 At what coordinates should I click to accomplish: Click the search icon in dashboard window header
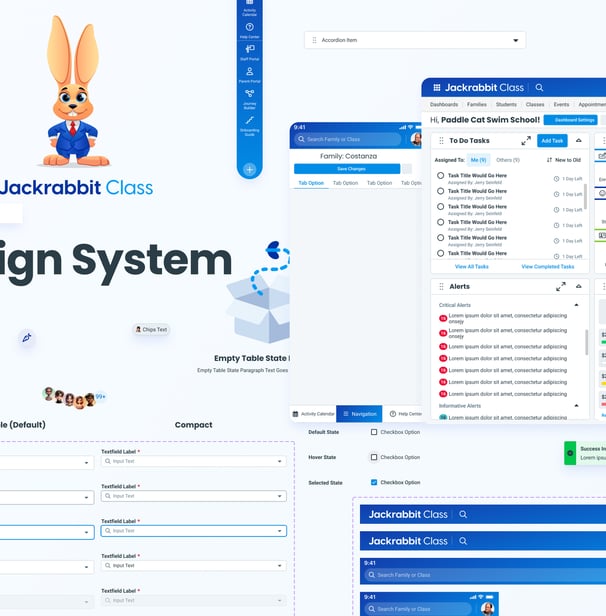539,88
